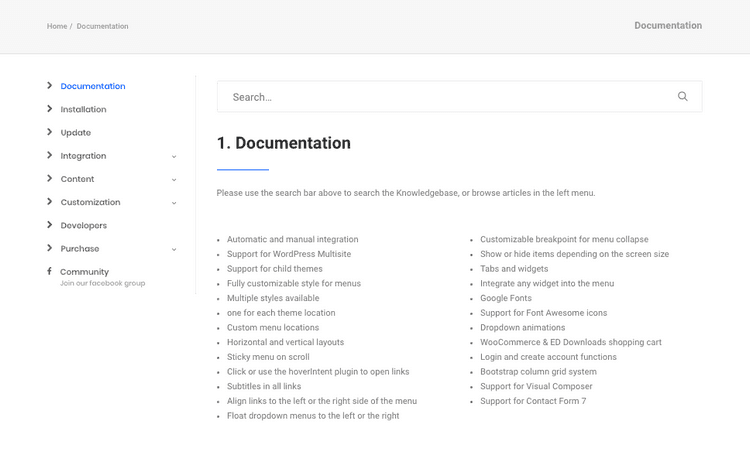Click 'Support for Visual Composer' item
This screenshot has width=750, height=452.
536,386
